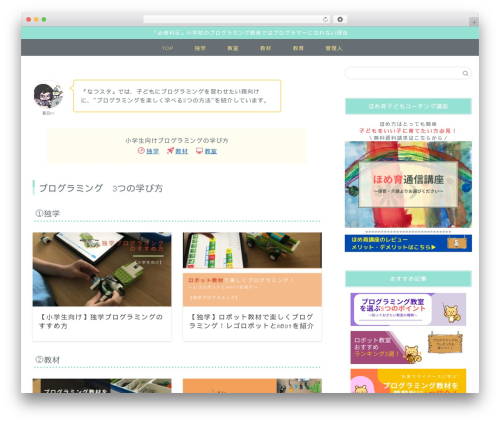Click the ②教材 section heading
Viewport: 500px width, 423px height.
48,360
